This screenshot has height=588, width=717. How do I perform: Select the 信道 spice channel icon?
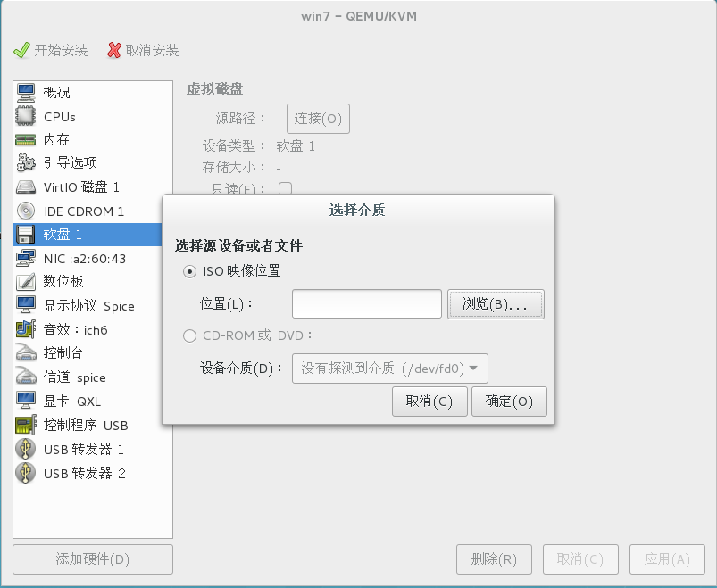26,377
